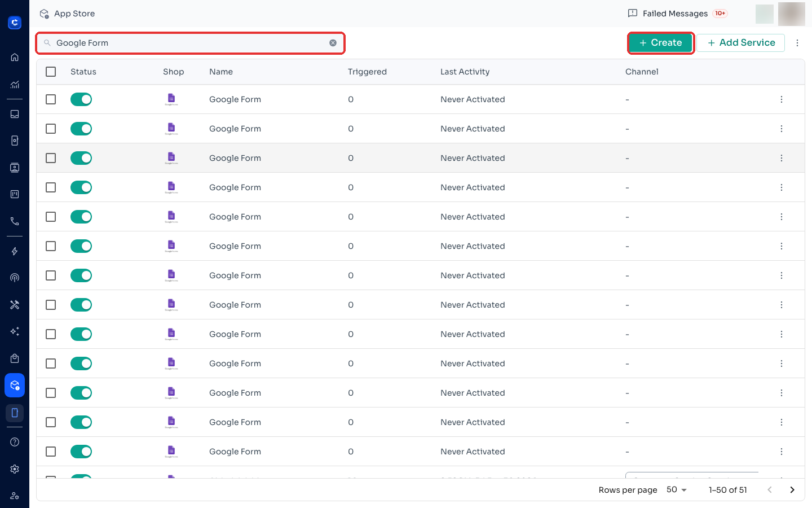Sort by the Name column header
This screenshot has width=812, height=508.
click(x=221, y=72)
